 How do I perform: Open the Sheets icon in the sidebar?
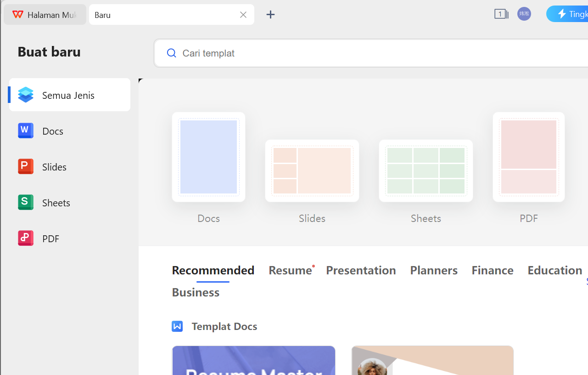(26, 202)
